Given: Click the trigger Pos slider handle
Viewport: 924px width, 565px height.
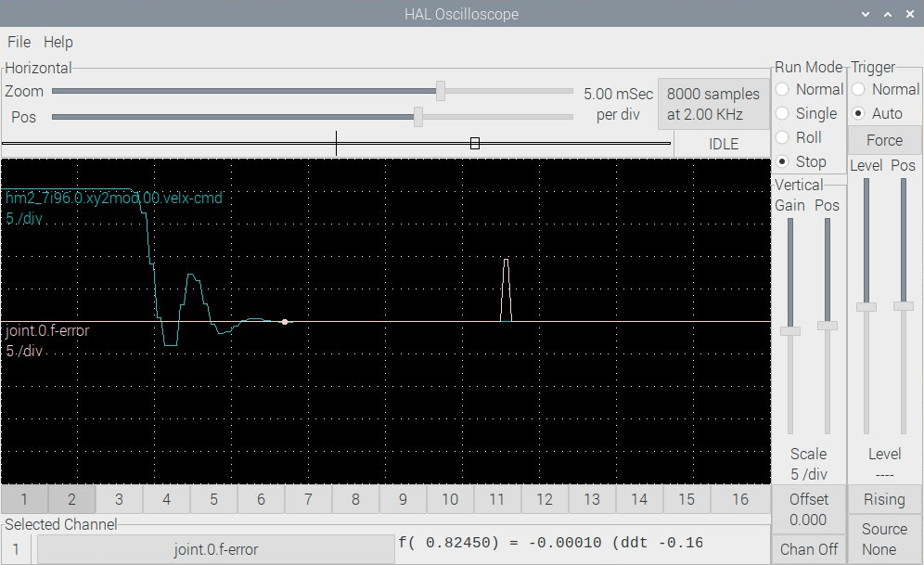Looking at the screenshot, I should [x=904, y=306].
